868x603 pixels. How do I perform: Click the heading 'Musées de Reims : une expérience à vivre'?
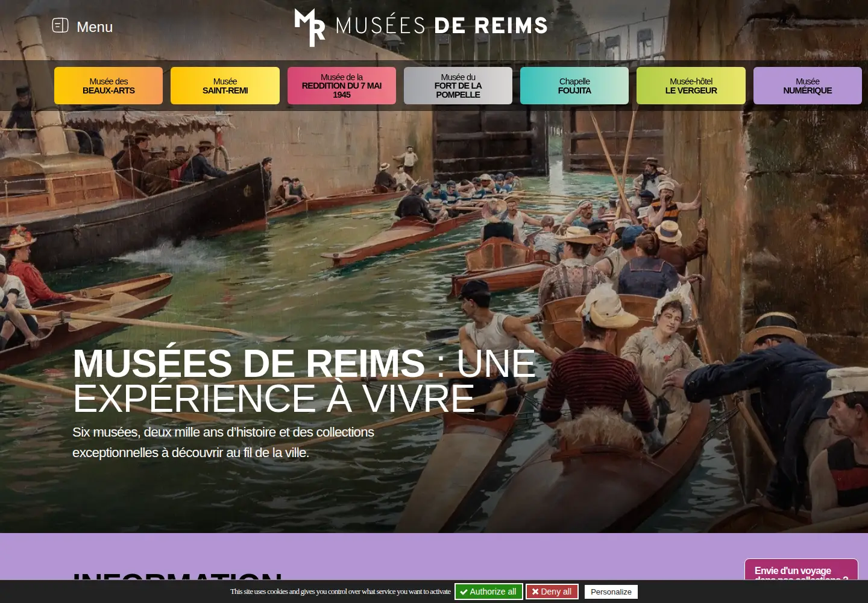tap(304, 380)
